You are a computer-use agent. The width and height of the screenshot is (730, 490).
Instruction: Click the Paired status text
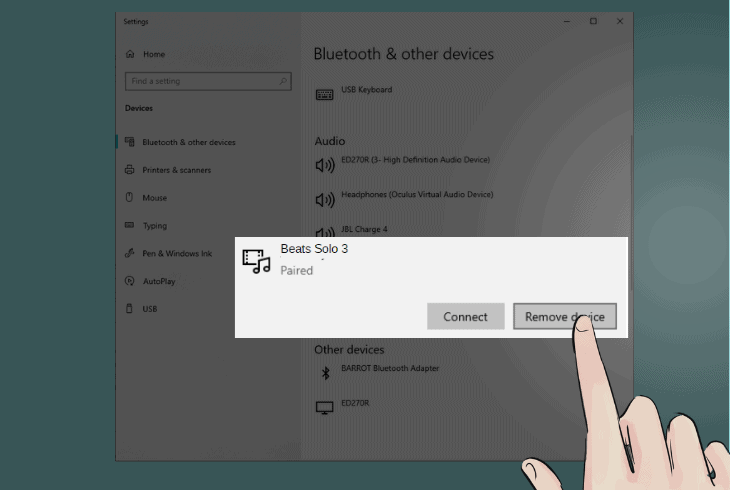[x=297, y=271]
